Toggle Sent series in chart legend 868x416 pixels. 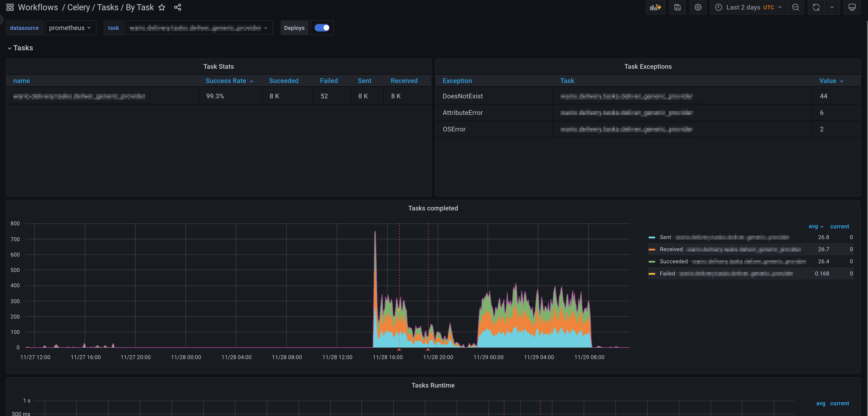(x=665, y=237)
